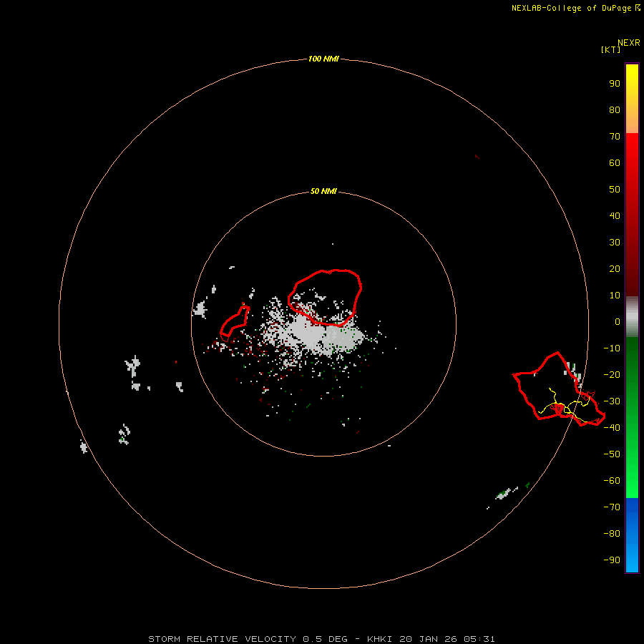Click the 10 value on velocity scale

click(x=615, y=296)
